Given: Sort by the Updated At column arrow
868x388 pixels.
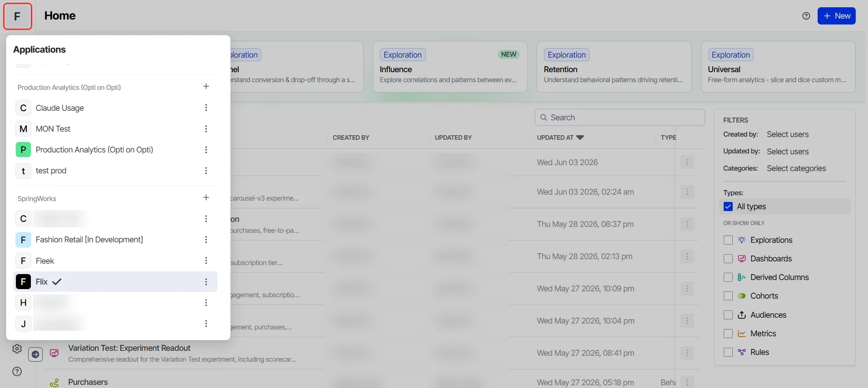Looking at the screenshot, I should click(580, 138).
